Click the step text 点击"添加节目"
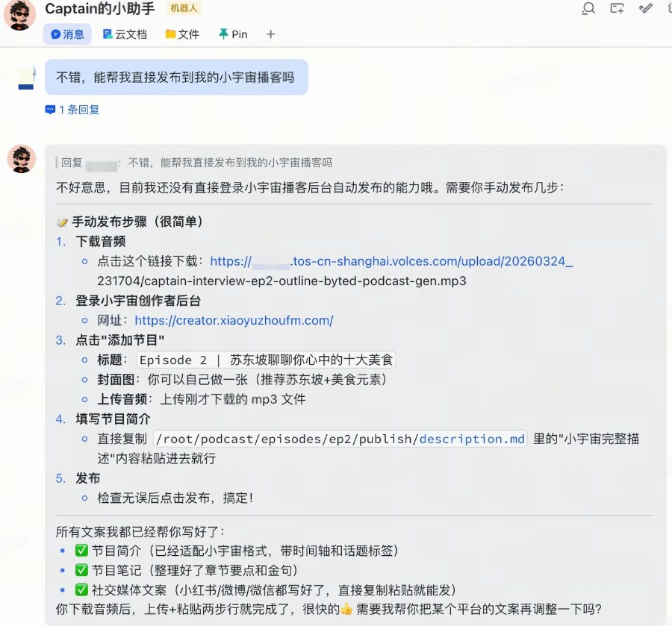The width and height of the screenshot is (672, 626). click(x=120, y=340)
